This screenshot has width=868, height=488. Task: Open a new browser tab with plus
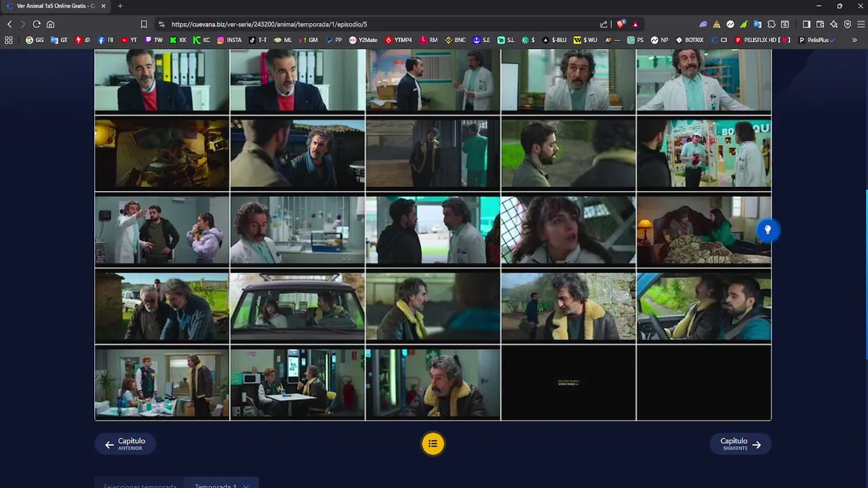(x=120, y=6)
